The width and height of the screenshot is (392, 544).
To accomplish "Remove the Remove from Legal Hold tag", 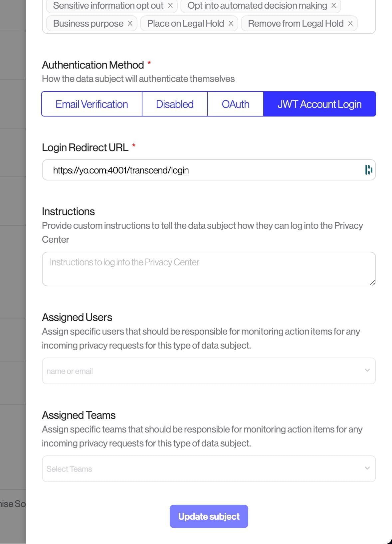I will pyautogui.click(x=350, y=24).
